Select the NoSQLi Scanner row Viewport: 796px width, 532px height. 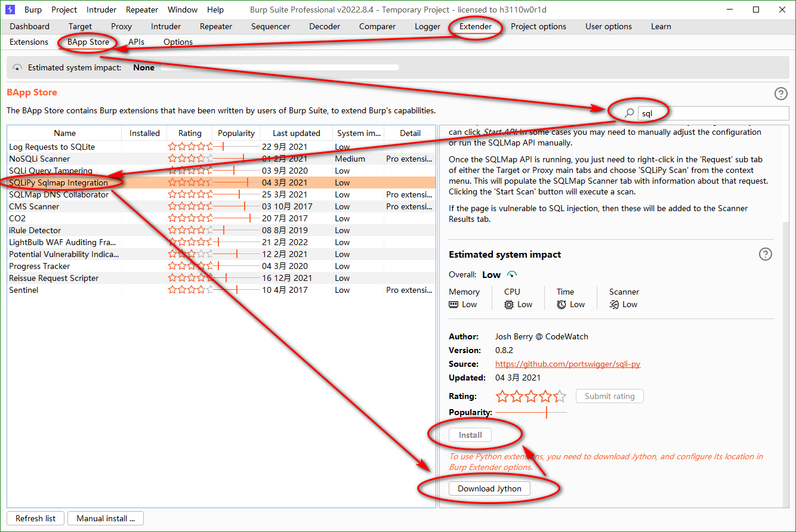[x=221, y=159]
